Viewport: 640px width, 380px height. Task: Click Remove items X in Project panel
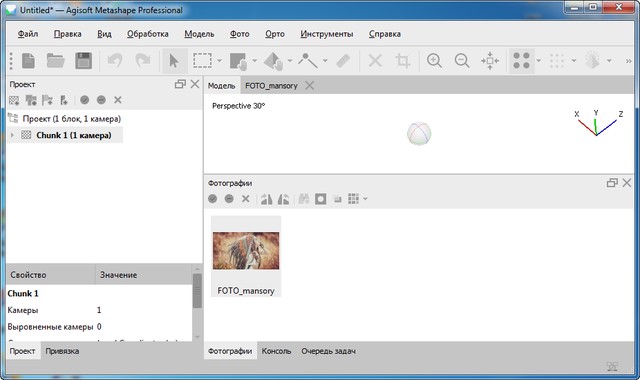coord(118,100)
